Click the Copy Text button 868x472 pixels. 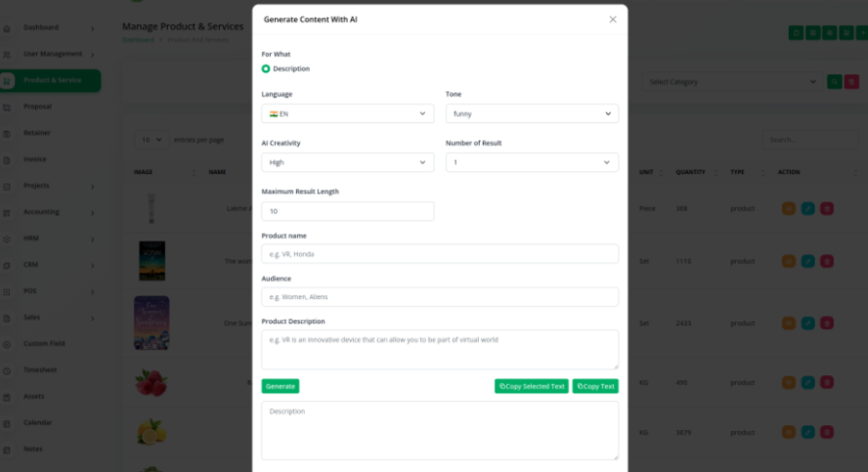pos(595,386)
